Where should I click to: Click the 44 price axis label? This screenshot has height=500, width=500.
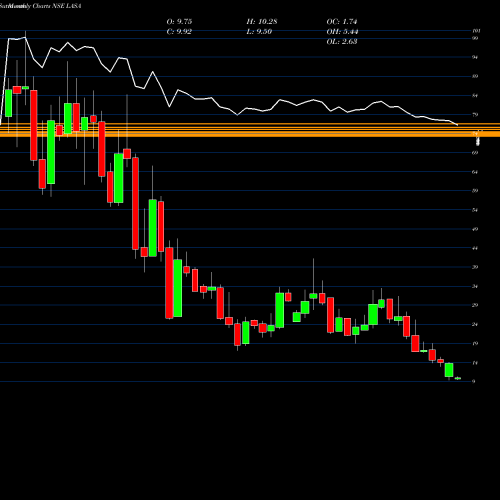click(x=475, y=248)
